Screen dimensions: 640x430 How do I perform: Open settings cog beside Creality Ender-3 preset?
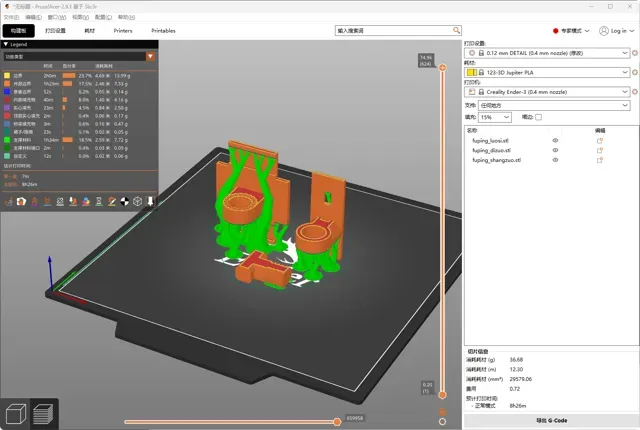(635, 92)
